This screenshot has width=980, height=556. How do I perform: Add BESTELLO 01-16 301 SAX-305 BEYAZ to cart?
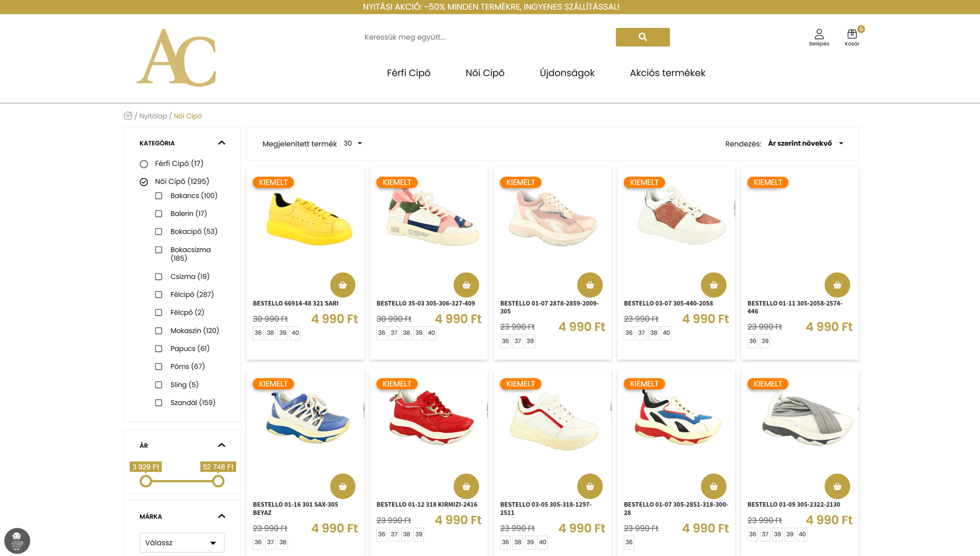(x=342, y=486)
